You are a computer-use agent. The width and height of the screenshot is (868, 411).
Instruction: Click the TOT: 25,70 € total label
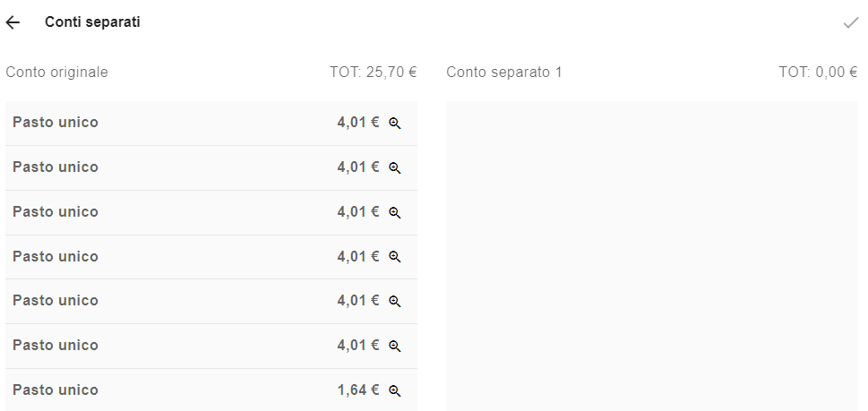(374, 73)
